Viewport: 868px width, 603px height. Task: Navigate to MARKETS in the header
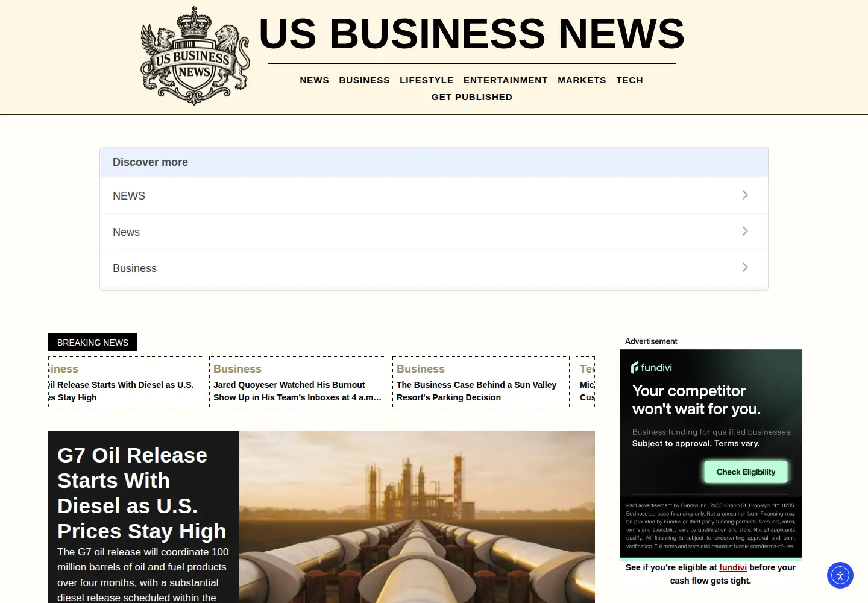pos(582,80)
